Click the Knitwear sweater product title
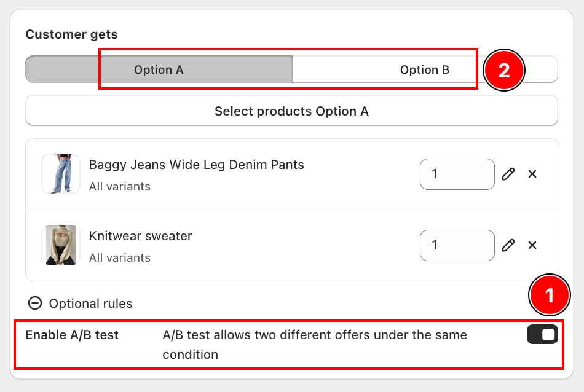 pos(140,236)
